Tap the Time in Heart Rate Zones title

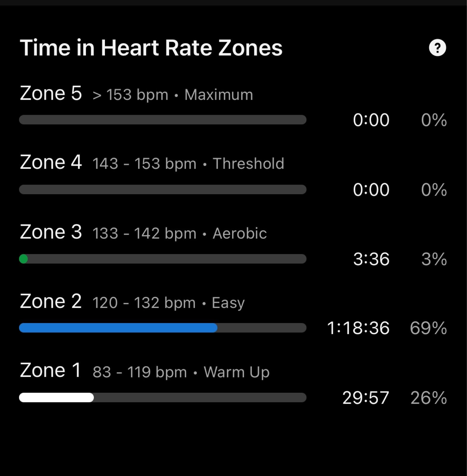click(x=151, y=48)
